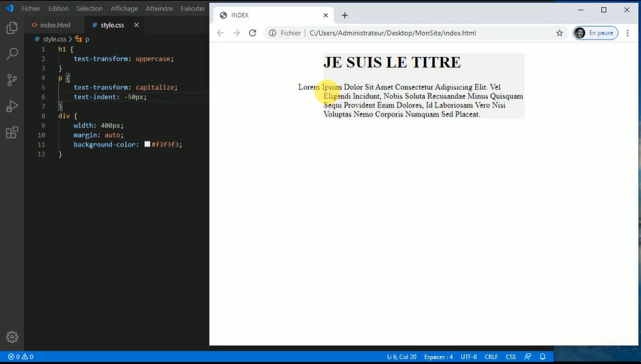The image size is (641, 364).
Task: Open the Search view in activity bar
Action: tap(12, 54)
